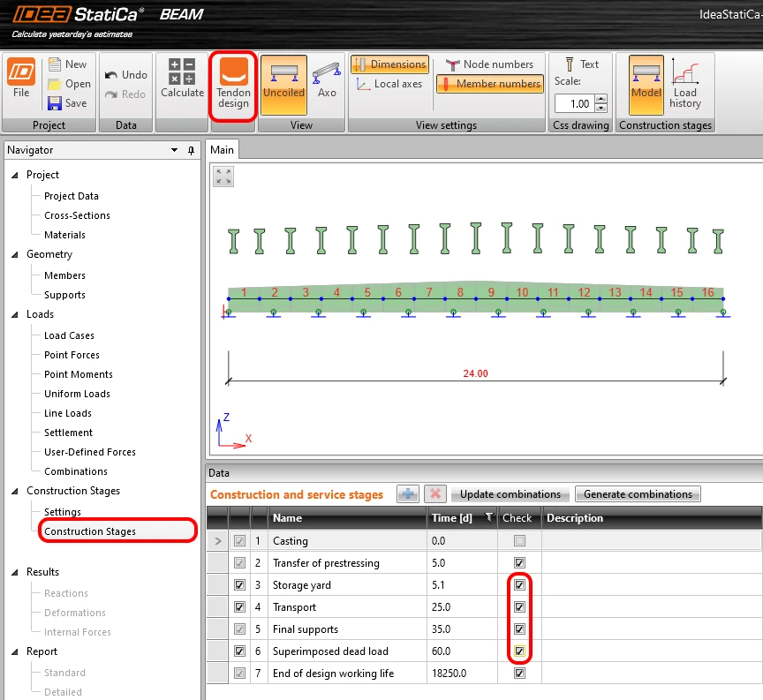The height and width of the screenshot is (700, 763).
Task: Add a new construction stage
Action: click(x=408, y=494)
